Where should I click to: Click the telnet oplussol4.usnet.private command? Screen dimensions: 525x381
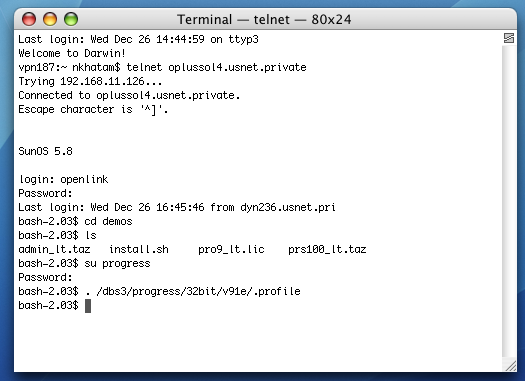click(x=216, y=67)
